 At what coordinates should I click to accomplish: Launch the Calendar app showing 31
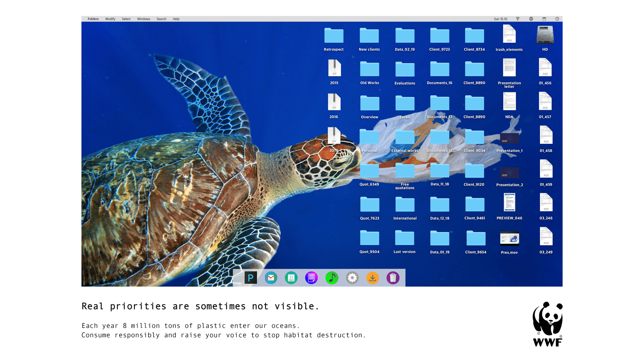[x=291, y=278]
